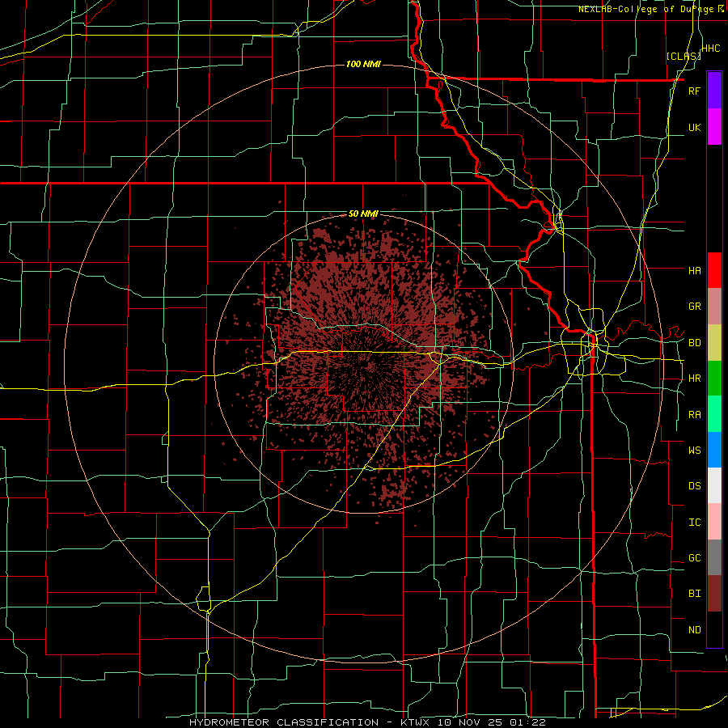The image size is (728, 728).
Task: Select the GR pink legend swatch
Action: (x=714, y=307)
